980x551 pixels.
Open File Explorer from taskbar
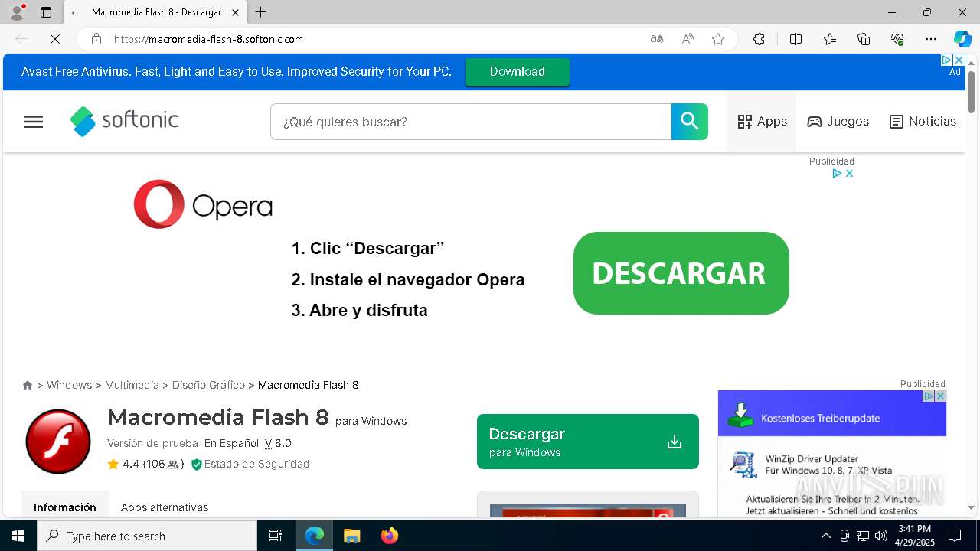tap(351, 536)
